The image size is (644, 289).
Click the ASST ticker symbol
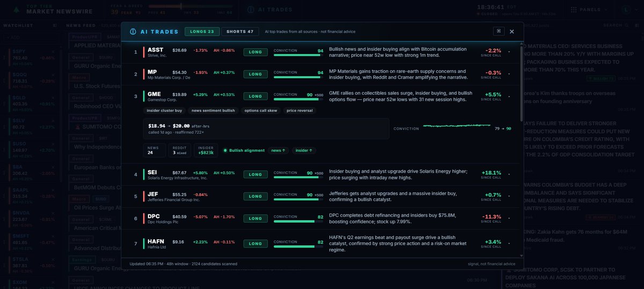[155, 50]
